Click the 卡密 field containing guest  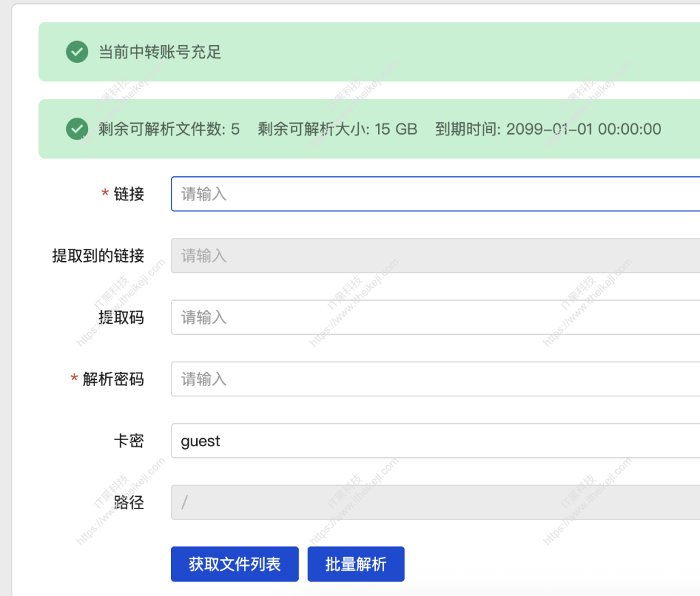(x=410, y=441)
